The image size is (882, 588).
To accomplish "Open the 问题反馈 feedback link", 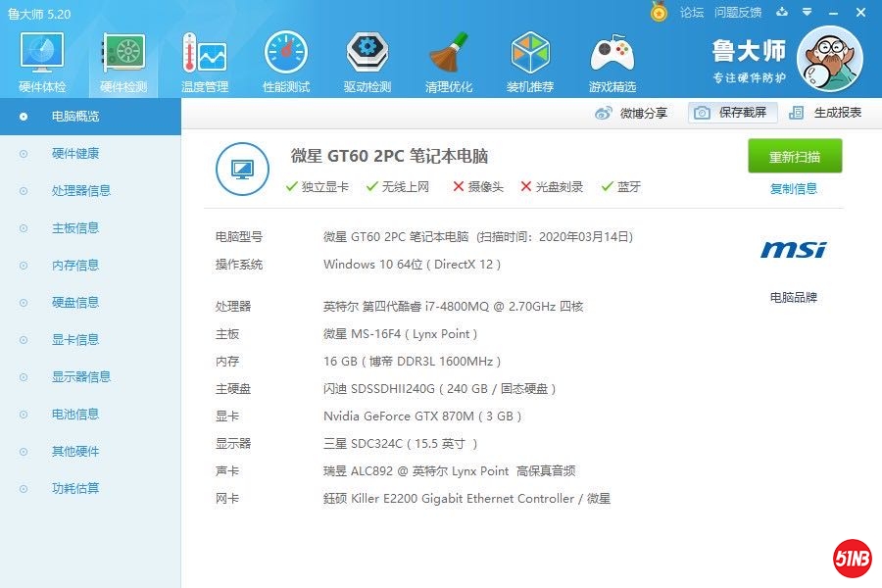I will [738, 12].
